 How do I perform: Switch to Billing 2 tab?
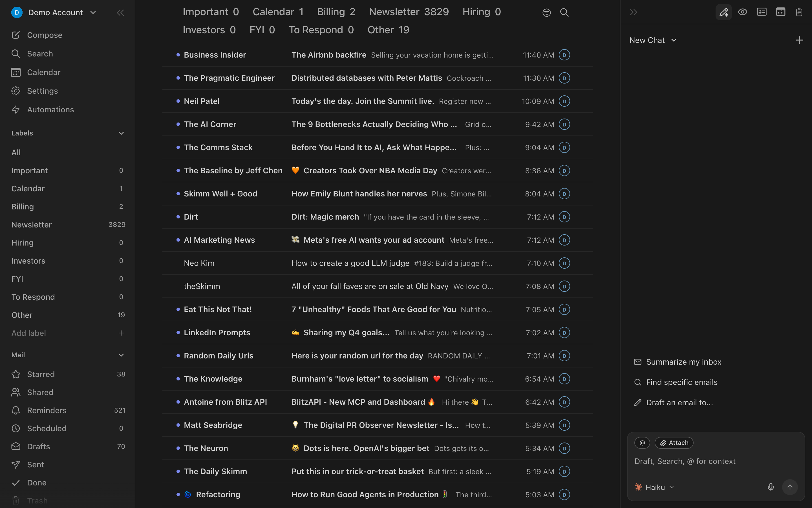click(336, 12)
